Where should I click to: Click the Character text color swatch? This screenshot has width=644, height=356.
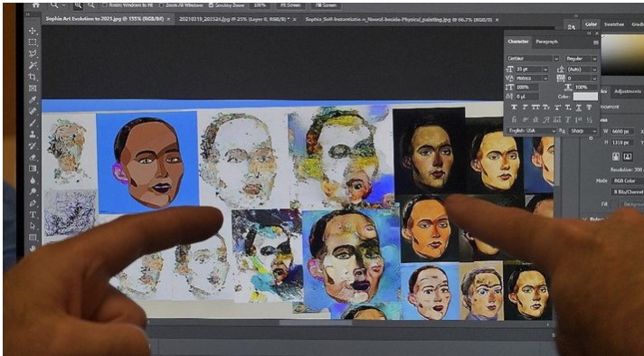[x=585, y=97]
